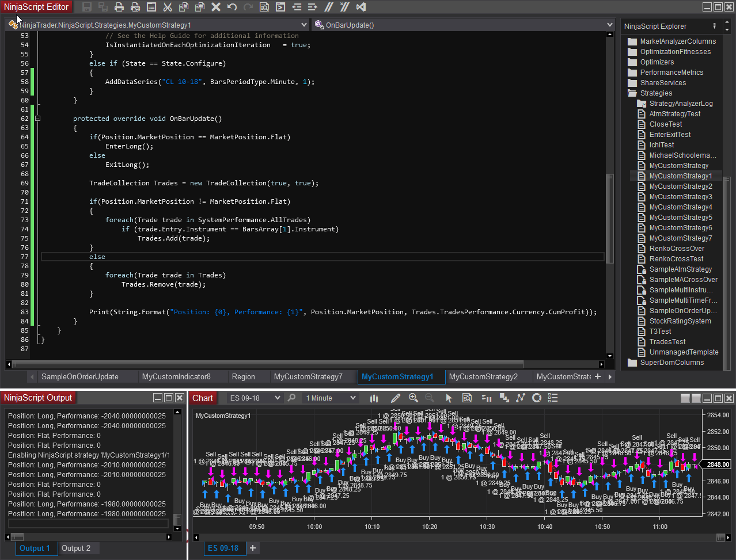Image resolution: width=736 pixels, height=560 pixels.
Task: Open the chart Bar Style icon
Action: click(x=374, y=398)
